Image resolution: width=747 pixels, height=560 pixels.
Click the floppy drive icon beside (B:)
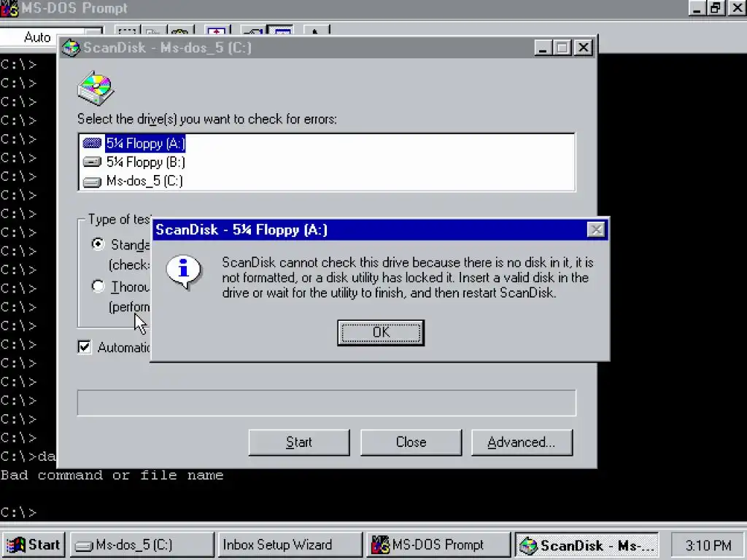pos(92,162)
